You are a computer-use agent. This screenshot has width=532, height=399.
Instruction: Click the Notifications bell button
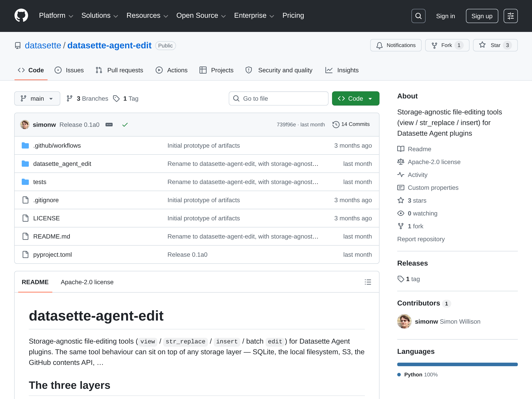[x=396, y=45]
